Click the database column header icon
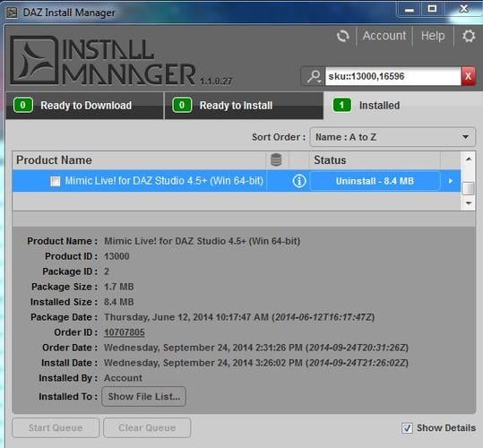Image resolution: width=483 pixels, height=448 pixels. [276, 159]
